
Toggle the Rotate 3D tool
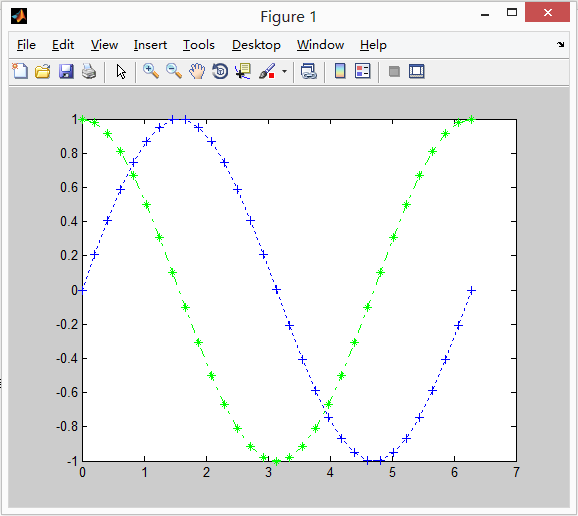(220, 71)
